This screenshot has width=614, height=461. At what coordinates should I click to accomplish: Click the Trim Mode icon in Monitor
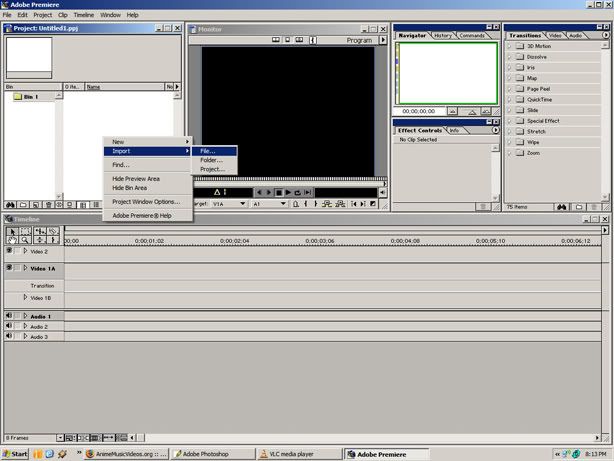[x=299, y=40]
